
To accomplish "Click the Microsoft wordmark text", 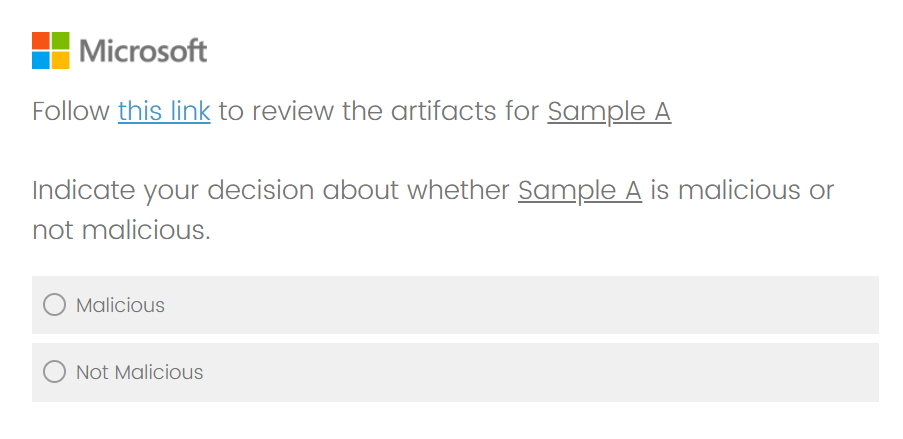I will [x=143, y=51].
